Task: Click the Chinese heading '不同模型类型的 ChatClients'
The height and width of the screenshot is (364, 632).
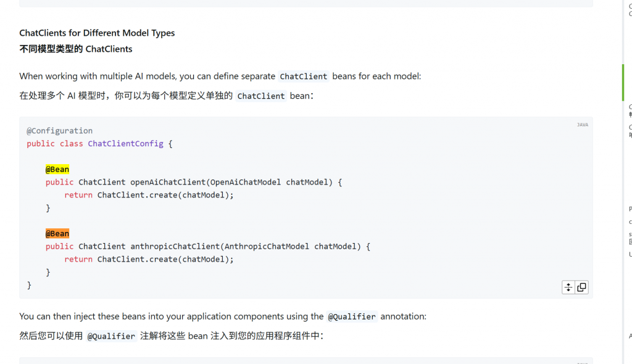Action: (x=75, y=49)
